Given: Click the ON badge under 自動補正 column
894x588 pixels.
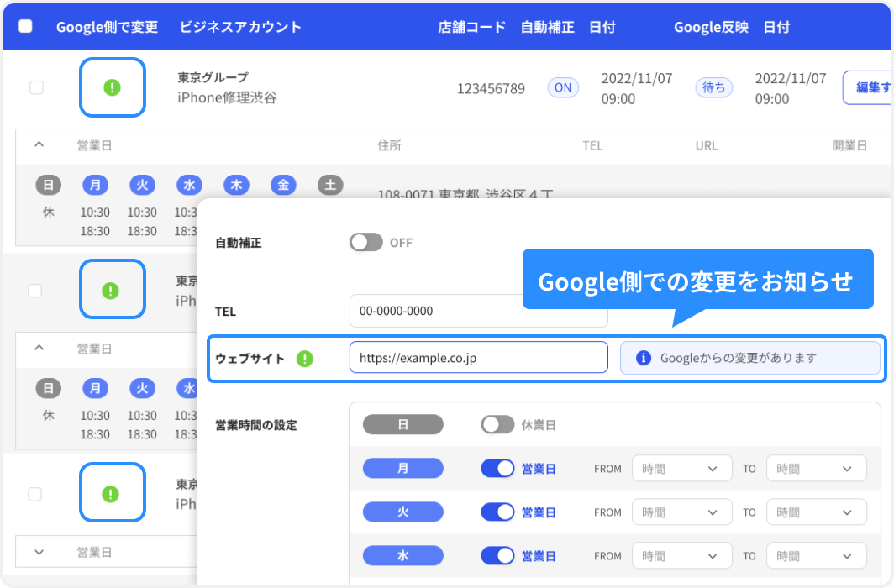Looking at the screenshot, I should (563, 87).
